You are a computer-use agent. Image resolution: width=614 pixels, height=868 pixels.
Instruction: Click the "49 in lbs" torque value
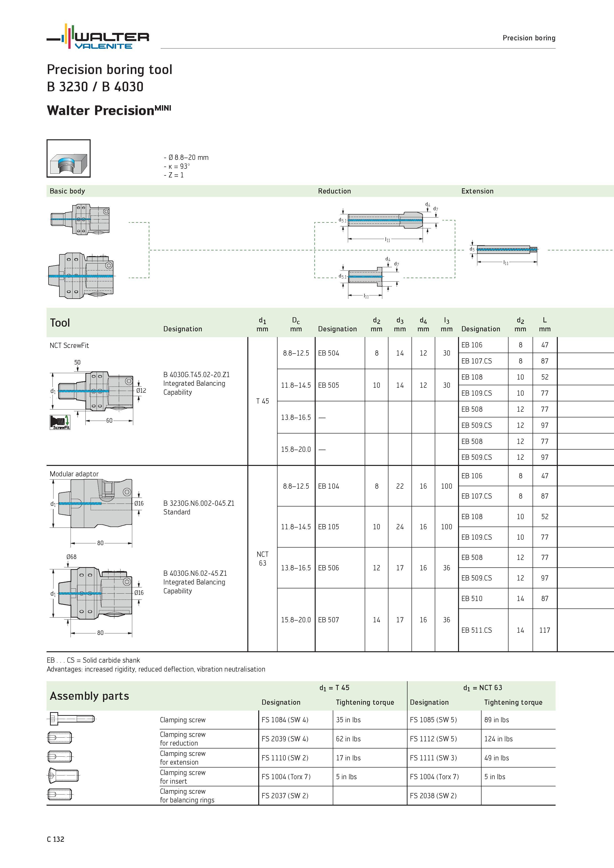497,758
